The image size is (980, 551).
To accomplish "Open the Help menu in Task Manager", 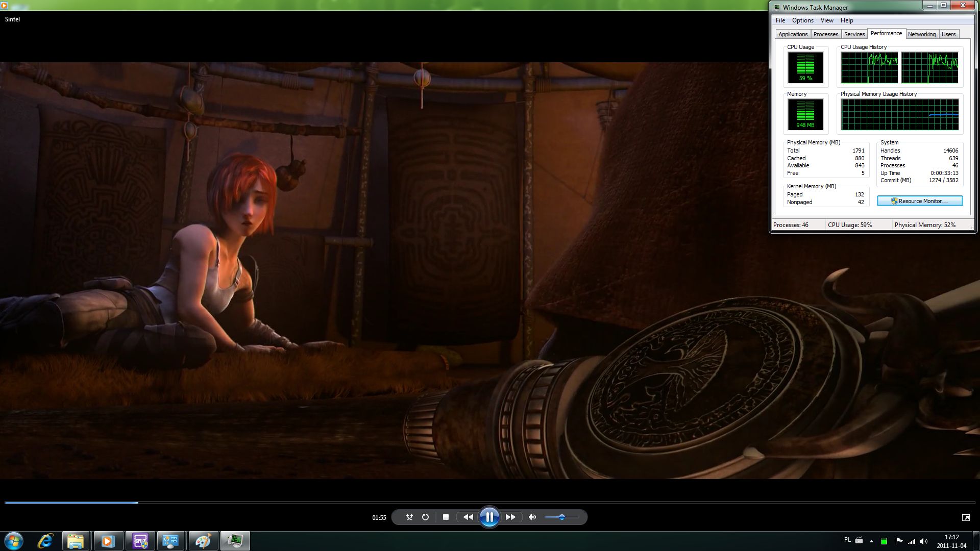I will (x=847, y=20).
